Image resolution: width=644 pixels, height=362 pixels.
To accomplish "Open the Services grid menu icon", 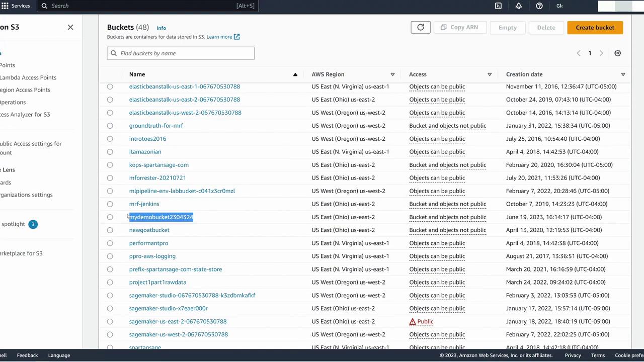I will tap(5, 6).
